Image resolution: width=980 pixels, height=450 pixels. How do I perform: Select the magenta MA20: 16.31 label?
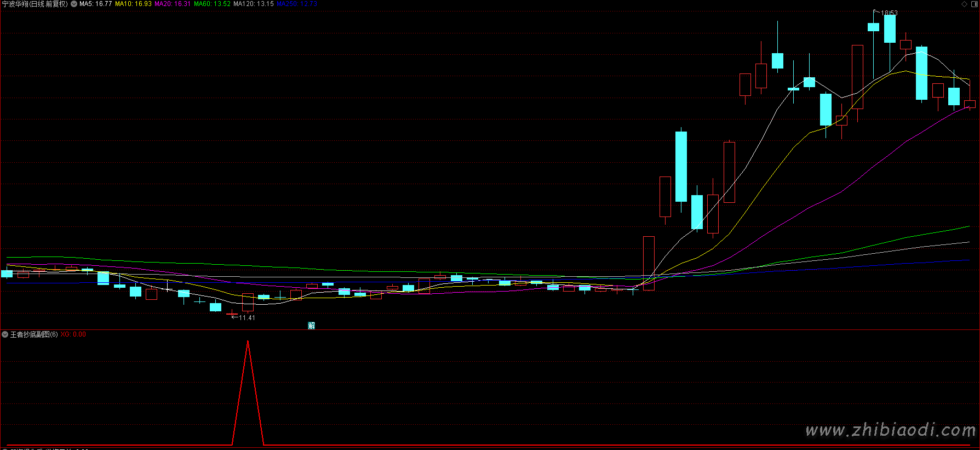coord(173,4)
